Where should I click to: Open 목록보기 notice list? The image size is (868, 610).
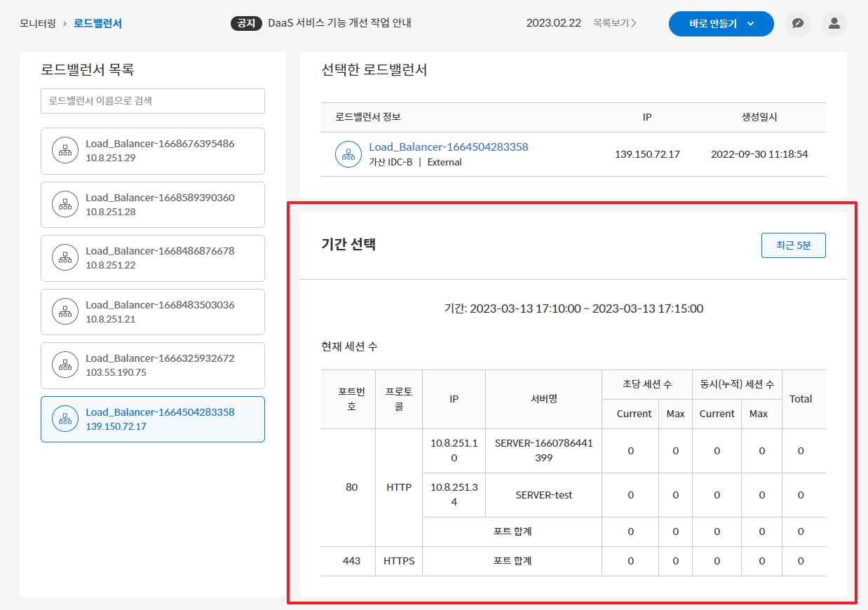coord(614,23)
